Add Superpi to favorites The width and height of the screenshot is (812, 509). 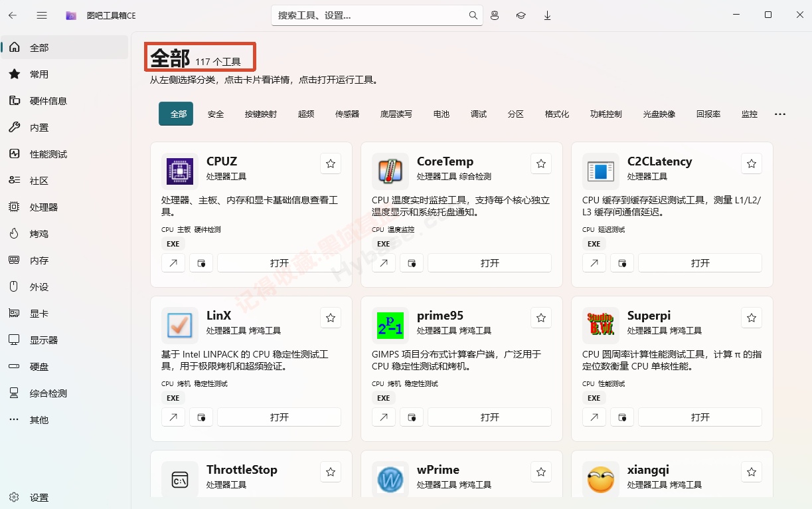click(752, 318)
